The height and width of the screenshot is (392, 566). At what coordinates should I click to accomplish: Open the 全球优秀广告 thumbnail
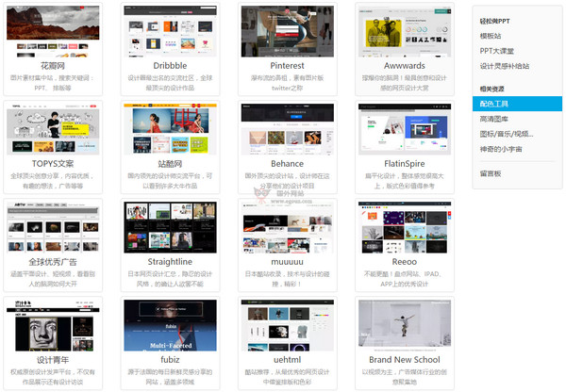52,227
